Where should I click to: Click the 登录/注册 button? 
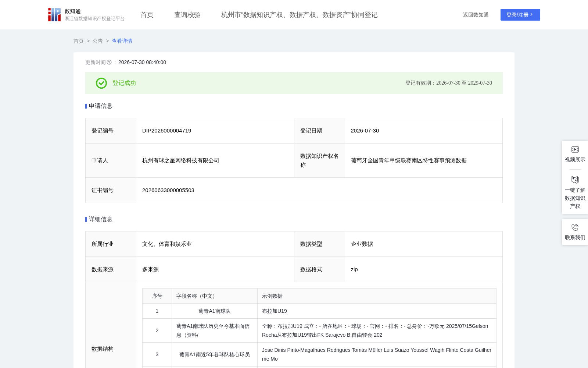tap(520, 15)
